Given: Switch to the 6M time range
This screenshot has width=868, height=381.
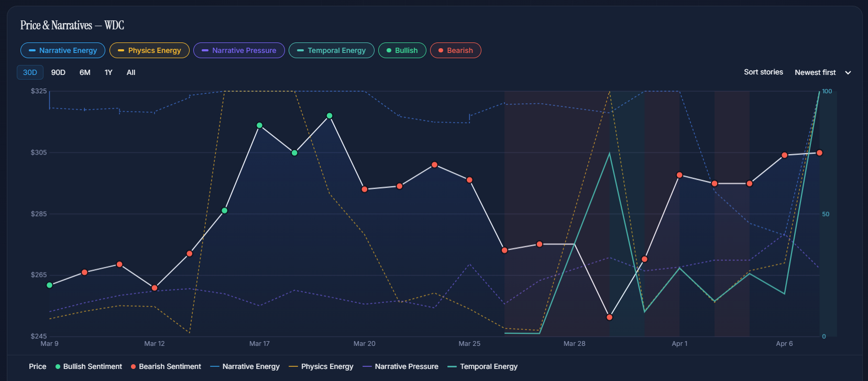Looking at the screenshot, I should (x=85, y=72).
